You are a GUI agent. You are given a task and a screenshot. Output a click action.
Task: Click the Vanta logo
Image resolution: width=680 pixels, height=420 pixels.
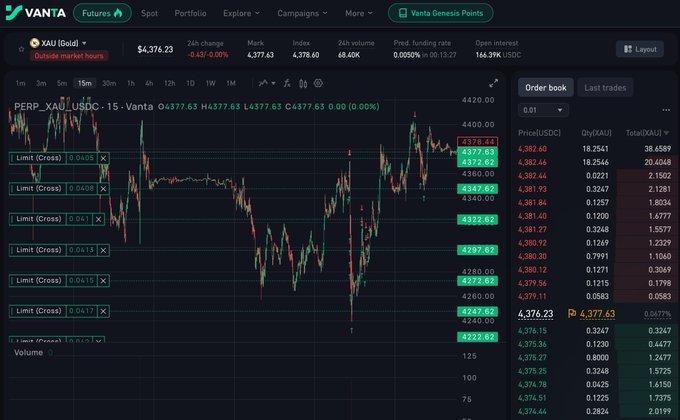36,13
